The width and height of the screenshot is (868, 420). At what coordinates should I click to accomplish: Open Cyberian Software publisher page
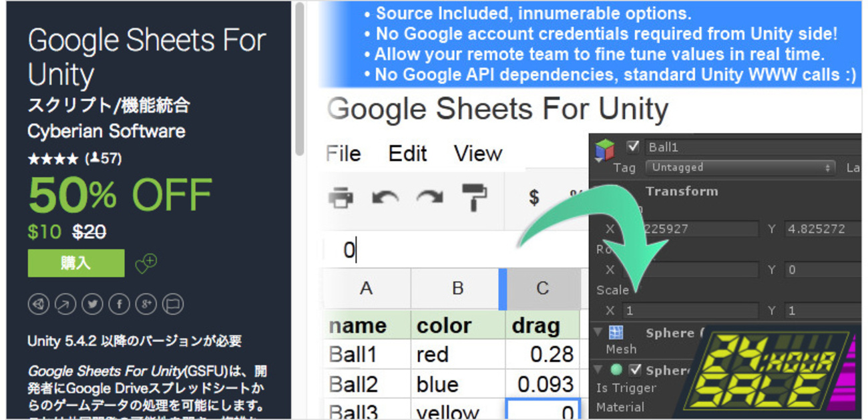point(106,132)
